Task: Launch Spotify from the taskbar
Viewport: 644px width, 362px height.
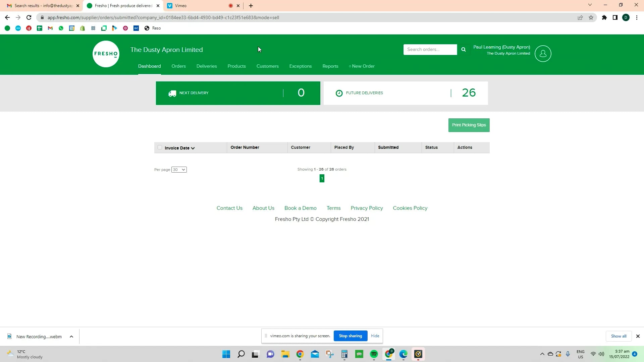Action: click(x=373, y=354)
